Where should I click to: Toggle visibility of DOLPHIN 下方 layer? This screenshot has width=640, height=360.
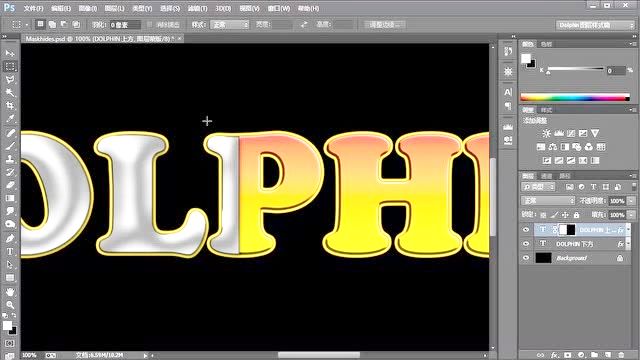526,244
